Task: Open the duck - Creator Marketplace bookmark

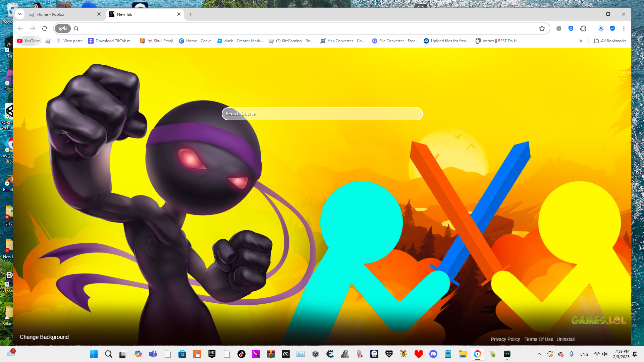Action: point(240,41)
